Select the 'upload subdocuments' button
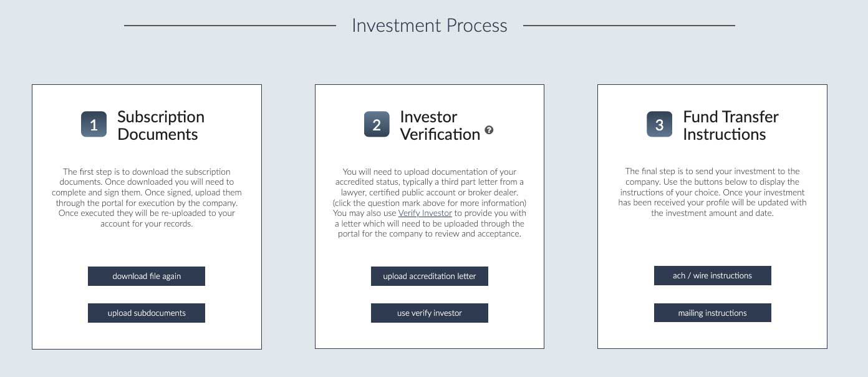The width and height of the screenshot is (868, 377). click(147, 313)
